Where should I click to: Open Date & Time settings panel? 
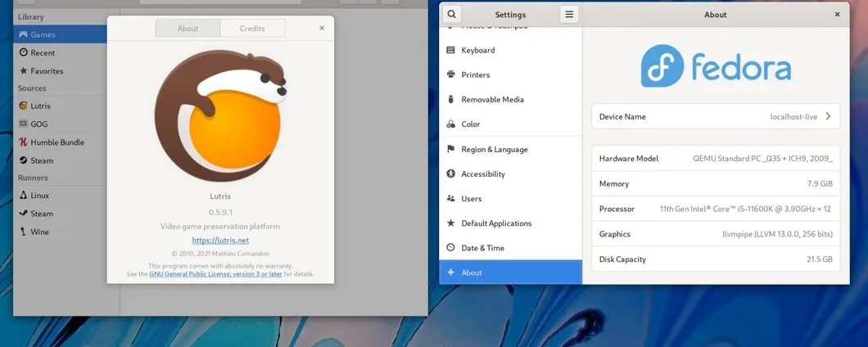point(510,248)
